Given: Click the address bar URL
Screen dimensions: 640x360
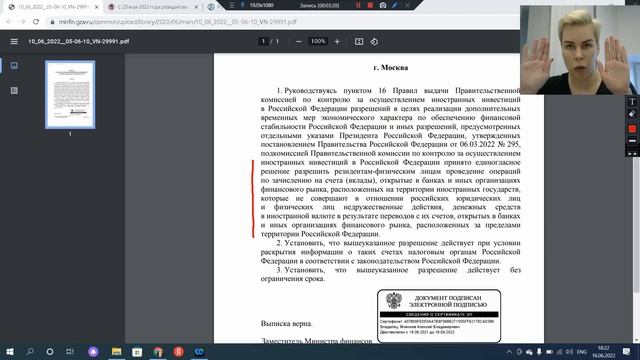Looking at the screenshot, I should (177, 22).
